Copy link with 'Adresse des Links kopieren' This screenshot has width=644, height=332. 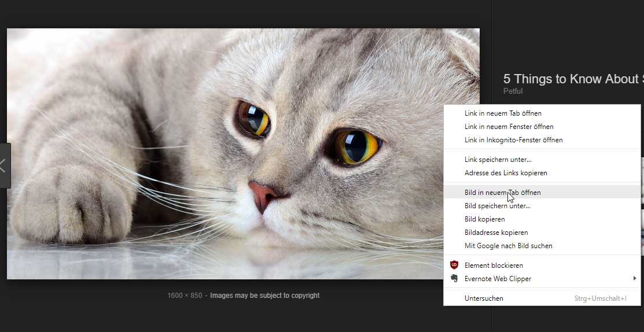pyautogui.click(x=506, y=173)
